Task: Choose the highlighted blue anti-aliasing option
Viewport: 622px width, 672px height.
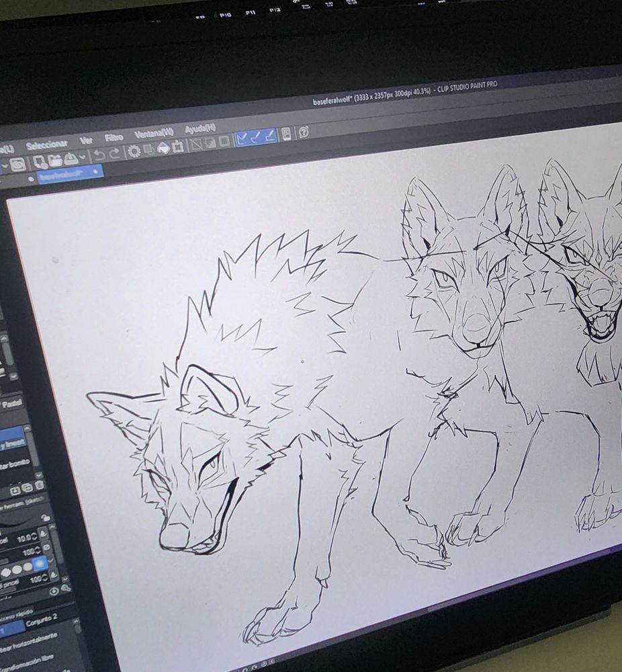Action: 40,564
